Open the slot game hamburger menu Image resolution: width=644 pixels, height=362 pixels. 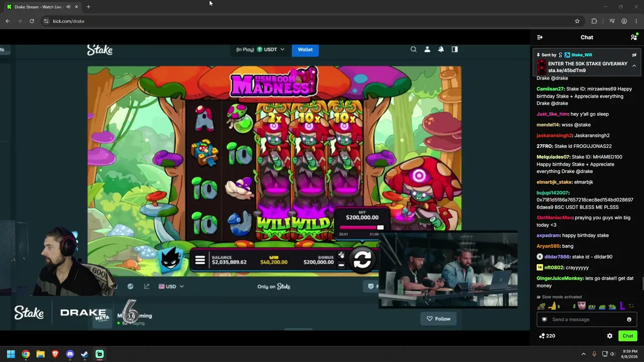(200, 260)
